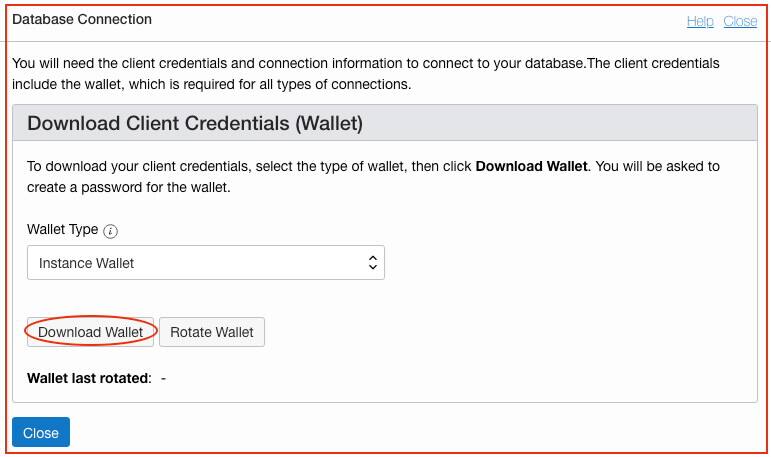Click bold Download Wallet text in instructions
This screenshot has height=457, width=771.
pyautogui.click(x=531, y=166)
